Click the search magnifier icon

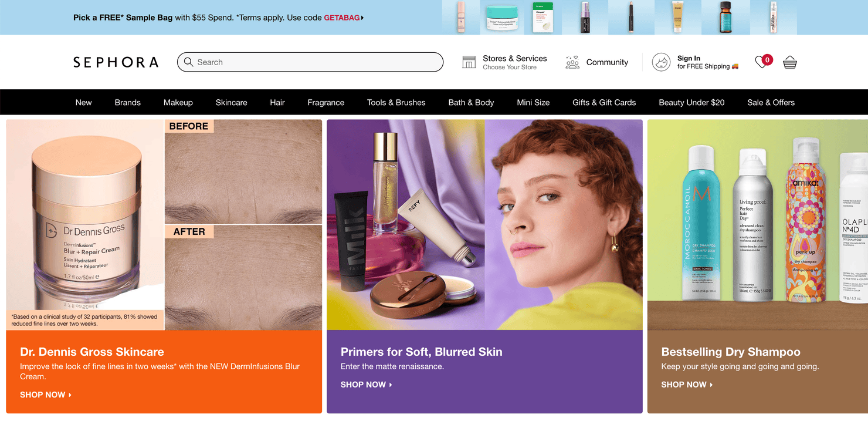[188, 62]
